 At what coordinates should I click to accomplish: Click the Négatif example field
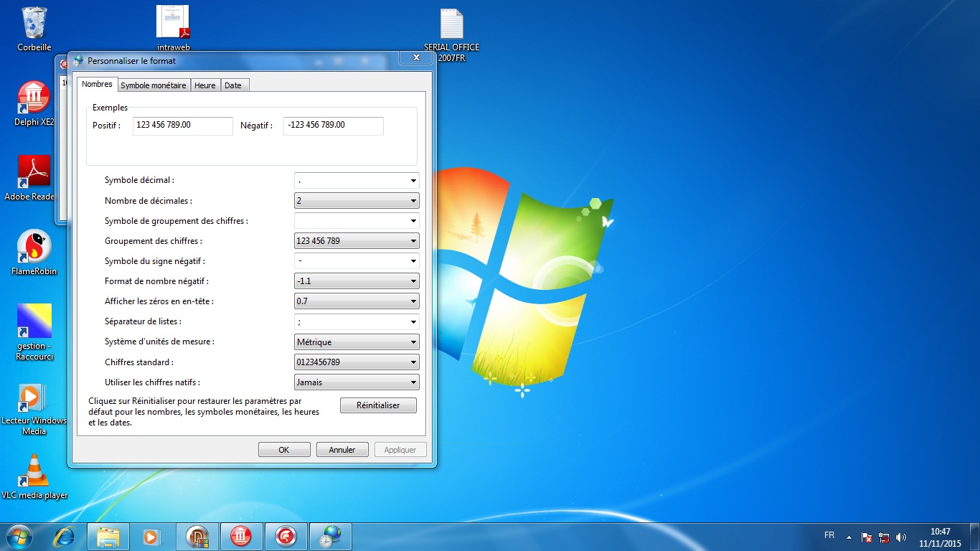[334, 126]
